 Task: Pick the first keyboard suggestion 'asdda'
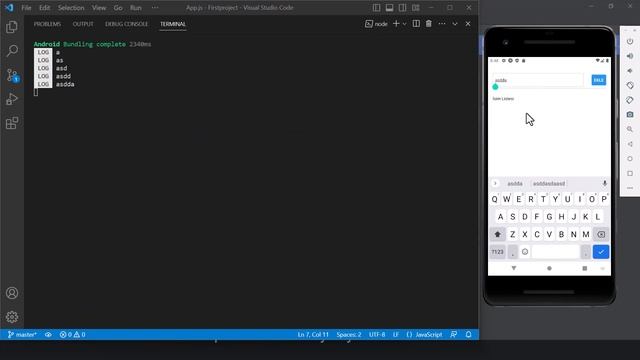click(515, 184)
